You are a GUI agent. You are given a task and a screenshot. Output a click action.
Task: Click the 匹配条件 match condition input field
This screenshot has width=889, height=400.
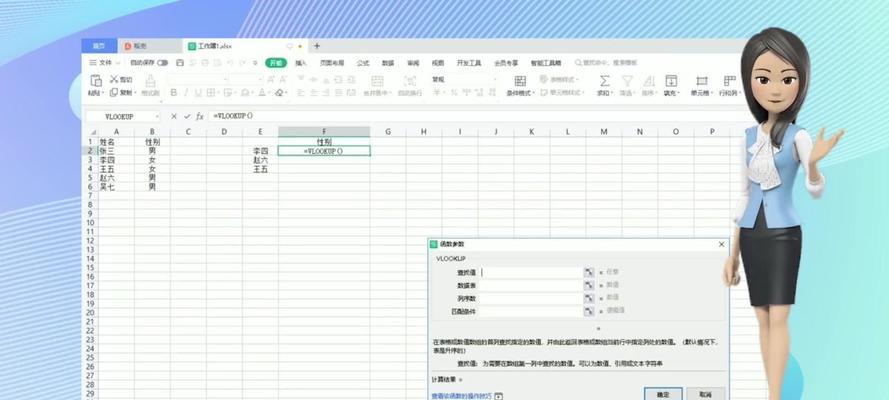[531, 311]
